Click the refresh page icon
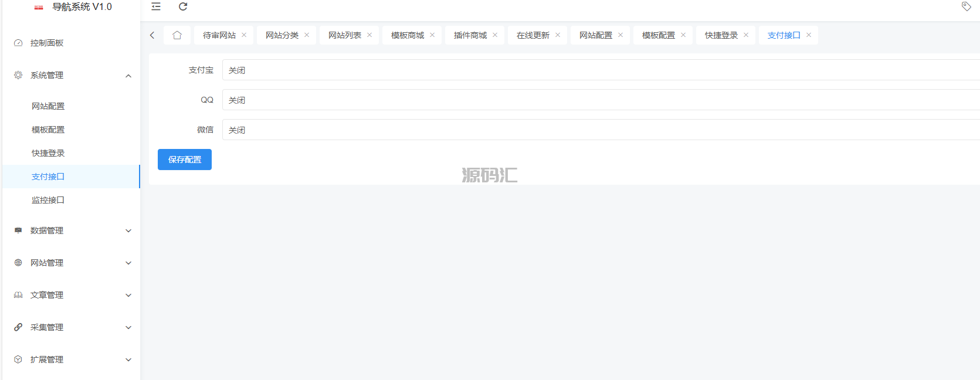 point(183,6)
